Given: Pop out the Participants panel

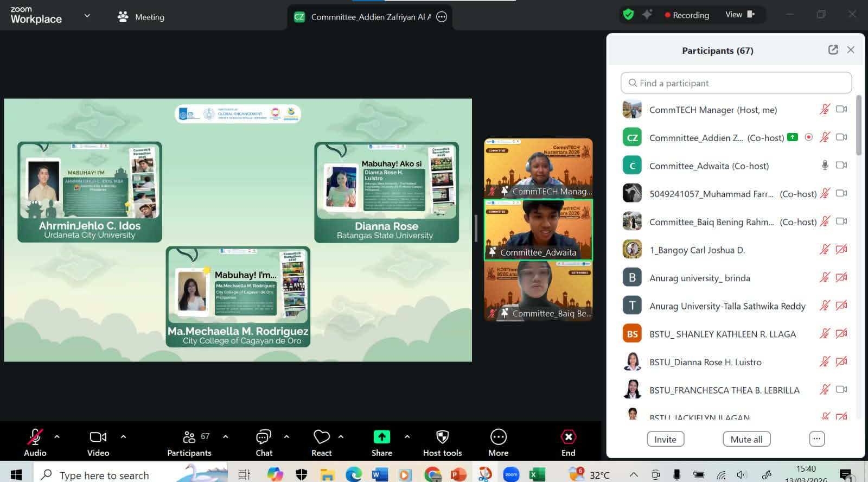Looking at the screenshot, I should pyautogui.click(x=833, y=50).
